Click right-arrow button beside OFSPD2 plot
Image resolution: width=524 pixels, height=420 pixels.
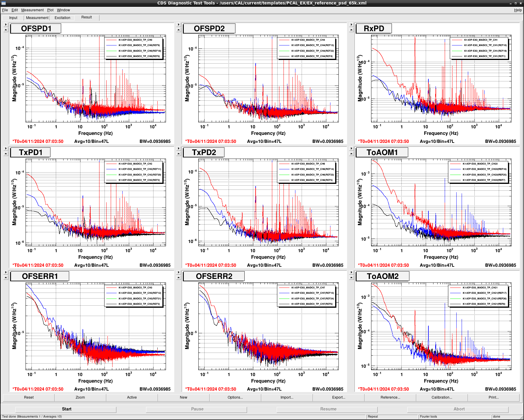(178, 25)
